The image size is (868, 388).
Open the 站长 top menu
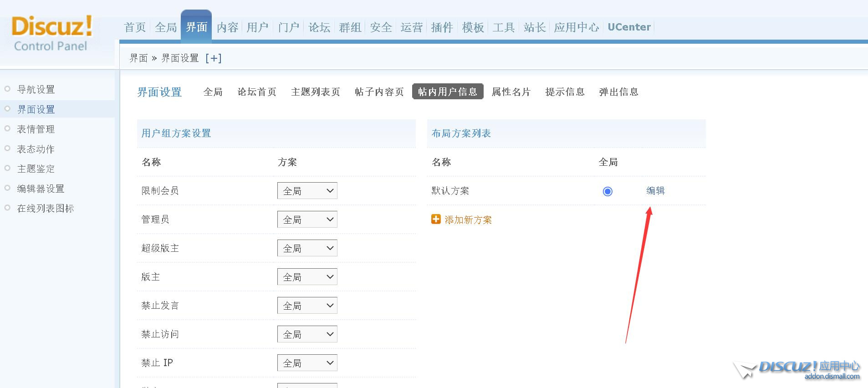point(535,27)
